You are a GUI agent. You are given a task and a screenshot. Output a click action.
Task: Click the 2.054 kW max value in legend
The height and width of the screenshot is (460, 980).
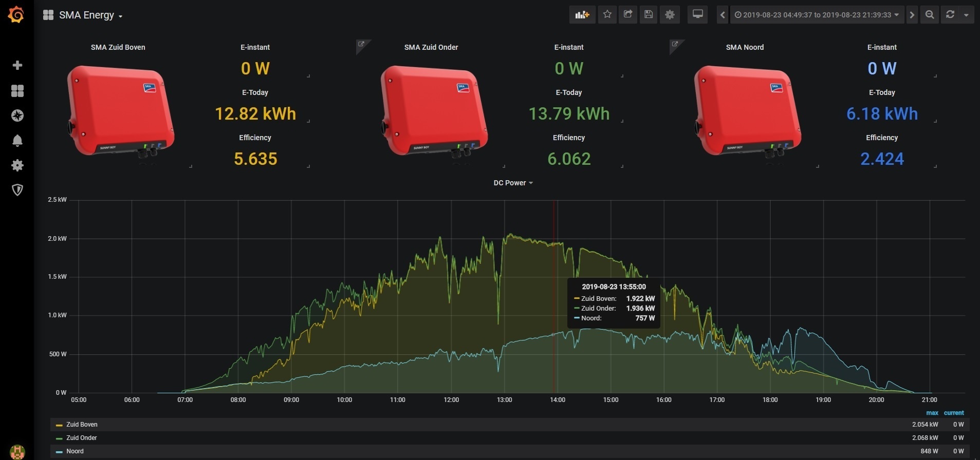[925, 425]
